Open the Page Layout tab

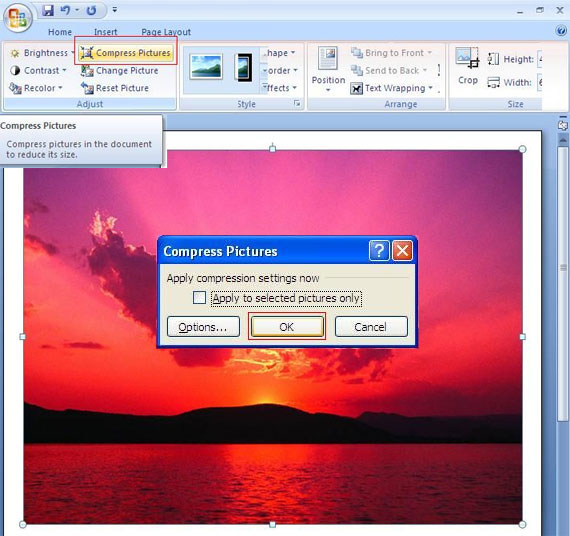[x=166, y=32]
